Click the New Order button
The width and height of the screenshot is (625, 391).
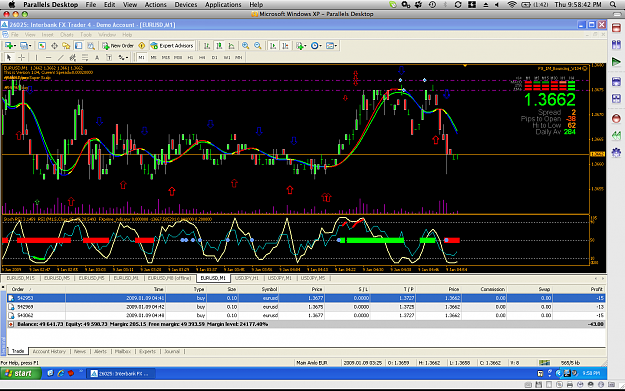point(118,46)
